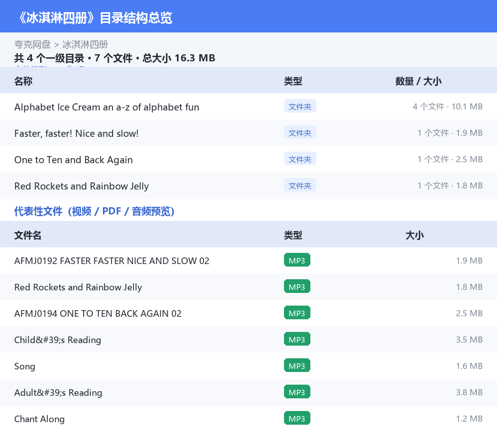Click the 3.8 MB size cell
Viewport: 497px width, 448px height.
click(469, 392)
